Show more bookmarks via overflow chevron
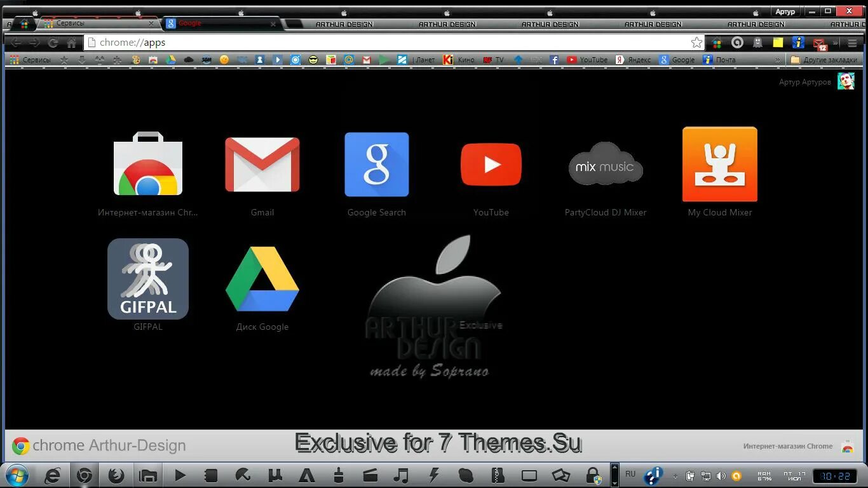The width and height of the screenshot is (868, 488). [777, 60]
